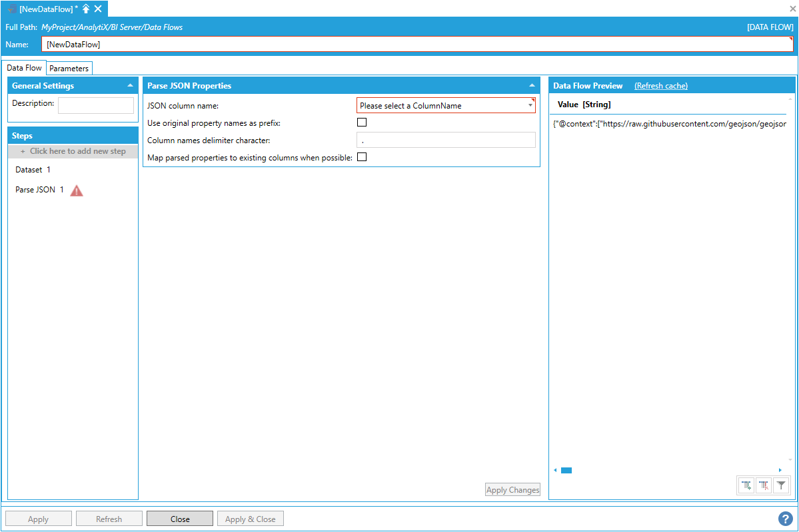This screenshot has height=532, width=799.
Task: Click the add column icon in preview
Action: pyautogui.click(x=746, y=486)
